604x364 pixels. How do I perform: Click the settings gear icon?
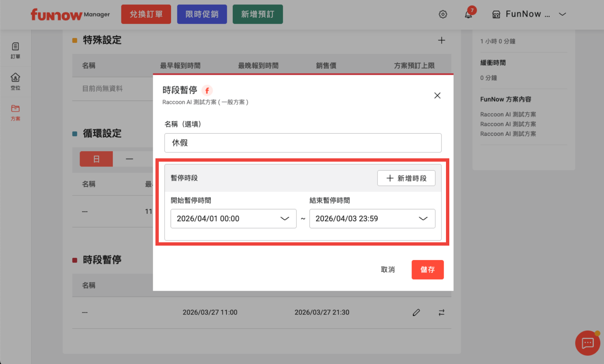[443, 14]
